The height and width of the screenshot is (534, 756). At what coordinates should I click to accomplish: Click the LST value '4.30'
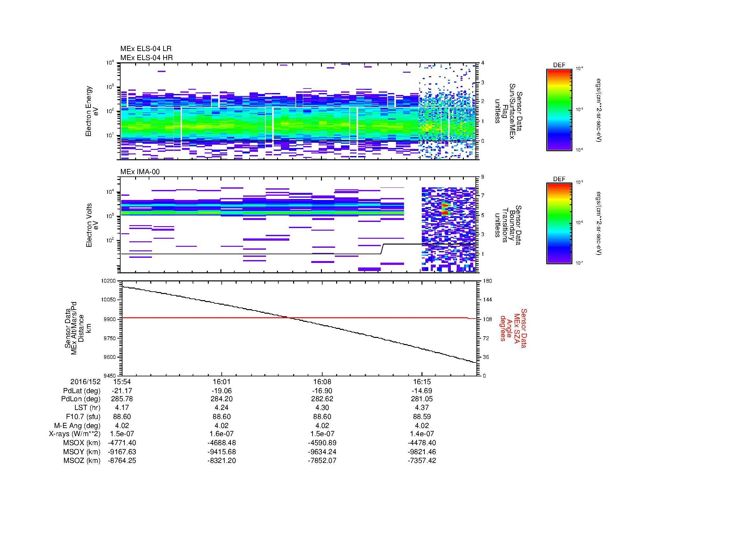(322, 408)
